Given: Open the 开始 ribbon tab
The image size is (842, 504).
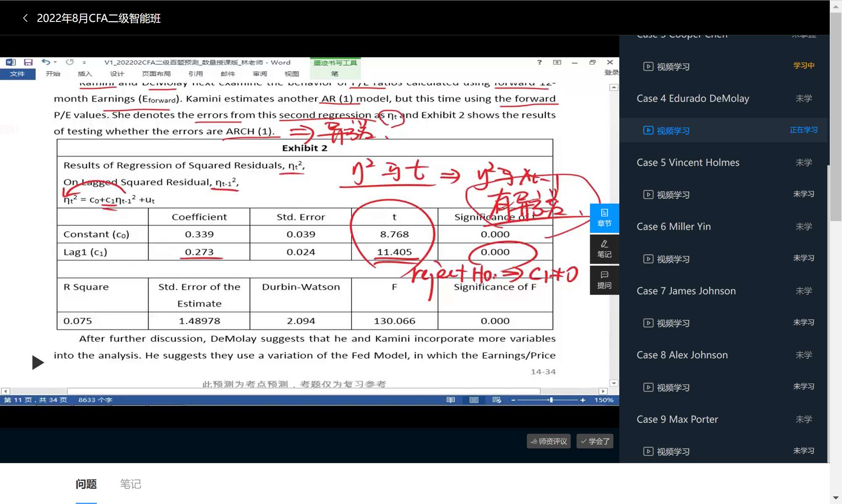Looking at the screenshot, I should (53, 74).
